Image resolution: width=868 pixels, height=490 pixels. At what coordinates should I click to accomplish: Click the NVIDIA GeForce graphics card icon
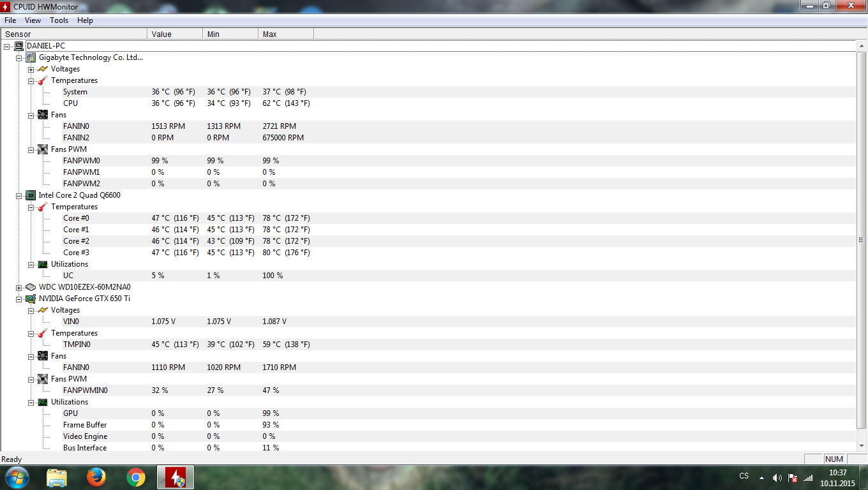[x=31, y=299]
